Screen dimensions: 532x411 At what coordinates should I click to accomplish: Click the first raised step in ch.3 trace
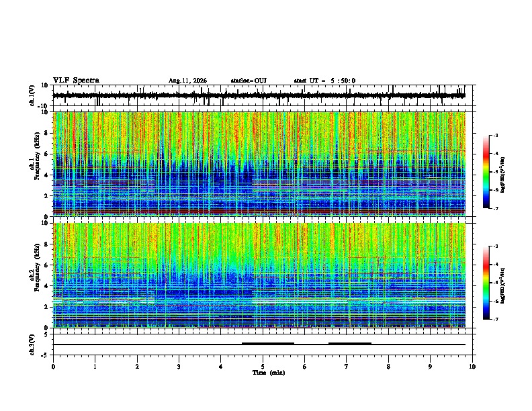point(268,344)
